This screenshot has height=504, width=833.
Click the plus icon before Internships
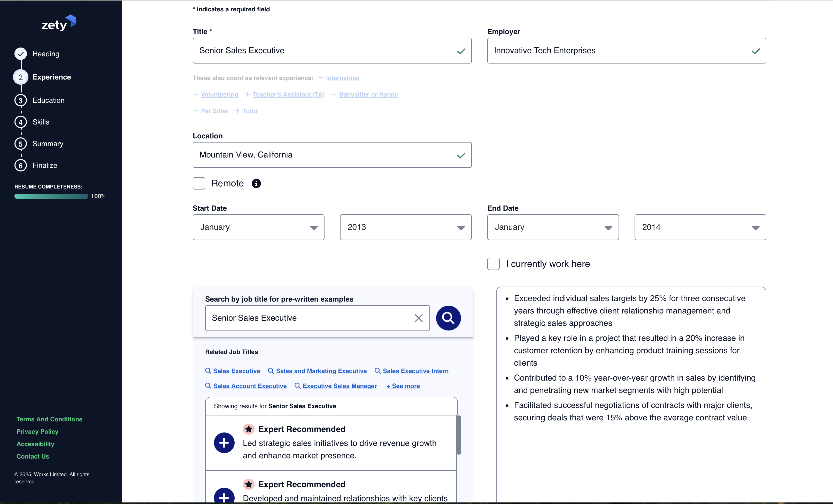coord(320,78)
